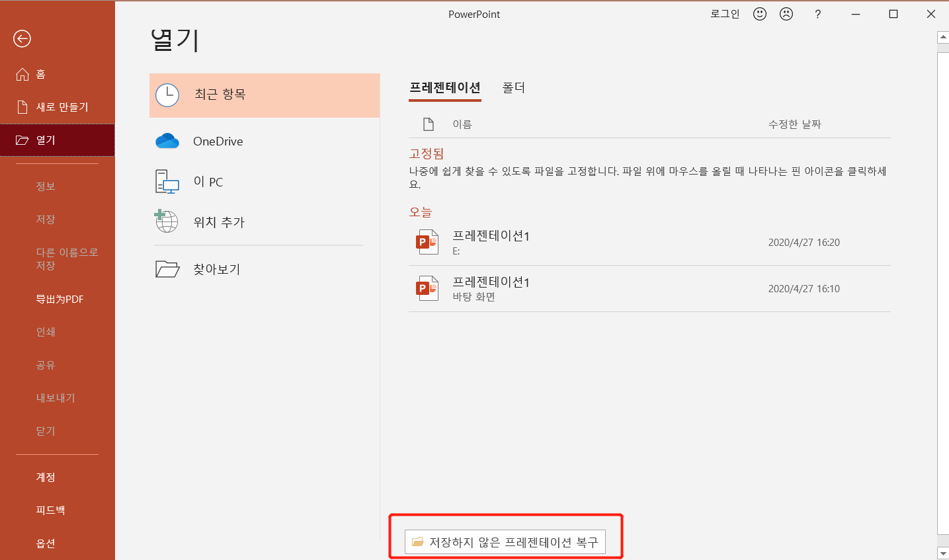Click the smiley face feedback icon

pos(760,14)
